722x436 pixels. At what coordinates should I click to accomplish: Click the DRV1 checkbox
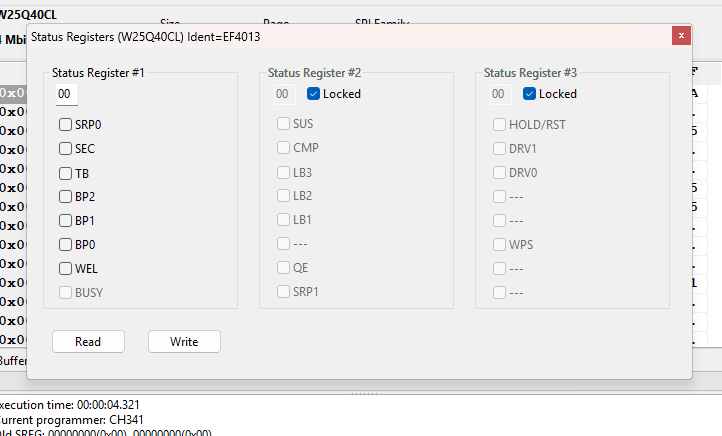499,148
